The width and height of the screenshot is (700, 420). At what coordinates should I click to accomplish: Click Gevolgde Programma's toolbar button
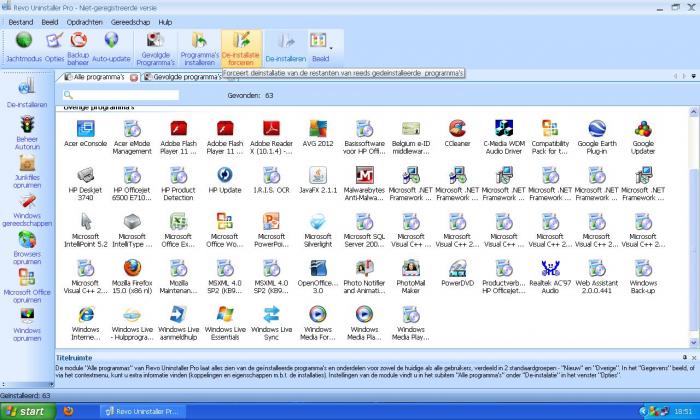[x=155, y=47]
